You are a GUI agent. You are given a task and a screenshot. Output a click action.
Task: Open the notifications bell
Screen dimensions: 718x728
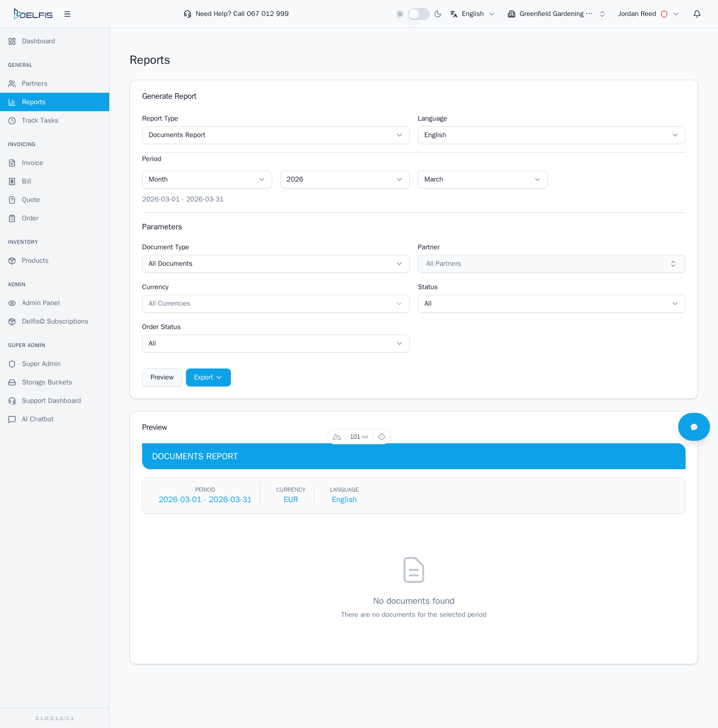click(697, 13)
